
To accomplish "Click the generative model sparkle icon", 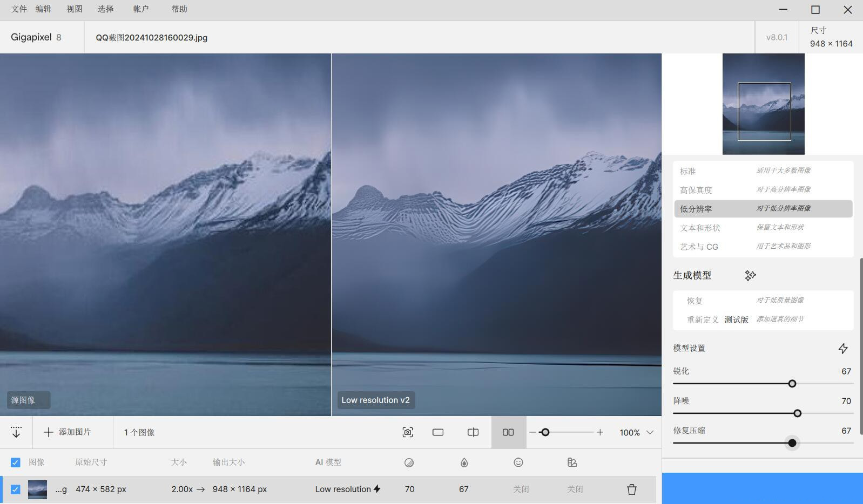I will point(750,276).
